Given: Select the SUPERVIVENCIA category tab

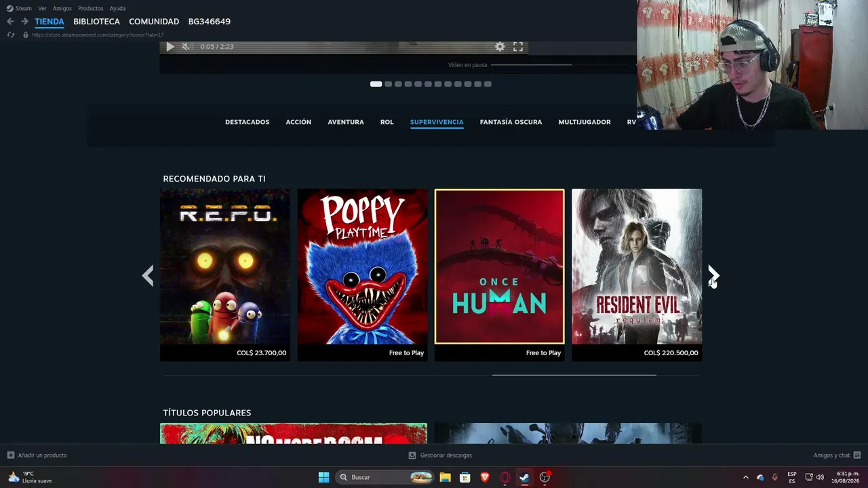Looking at the screenshot, I should coord(437,122).
